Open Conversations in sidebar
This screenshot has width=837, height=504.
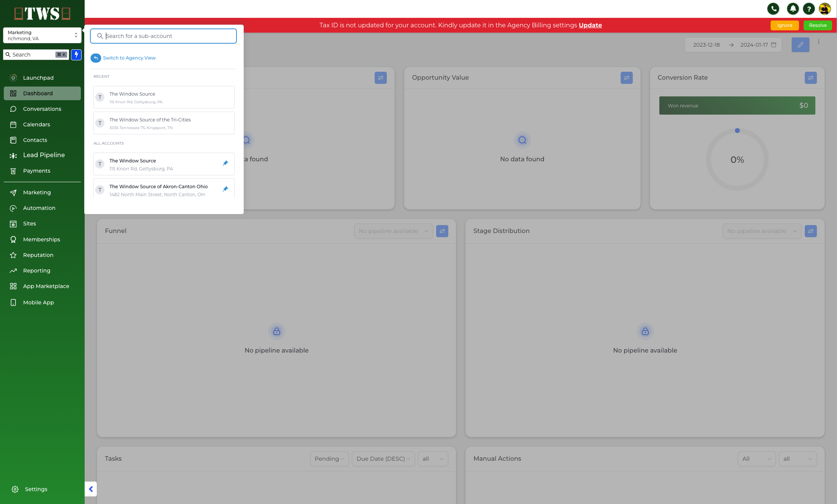coord(42,109)
